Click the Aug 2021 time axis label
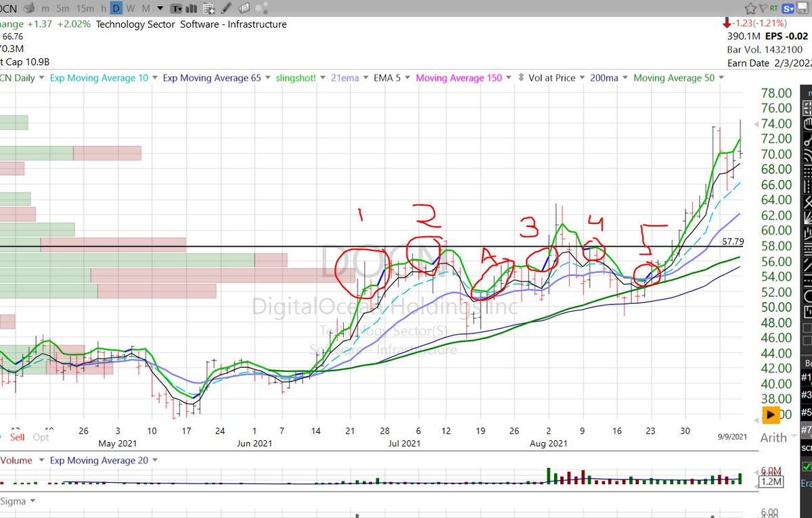This screenshot has height=518, width=812. [x=548, y=443]
